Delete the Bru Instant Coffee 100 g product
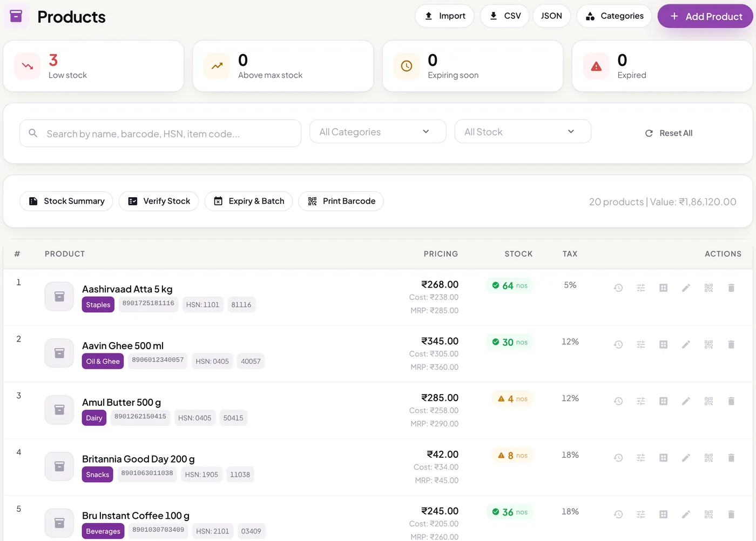The width and height of the screenshot is (756, 541). 731,515
